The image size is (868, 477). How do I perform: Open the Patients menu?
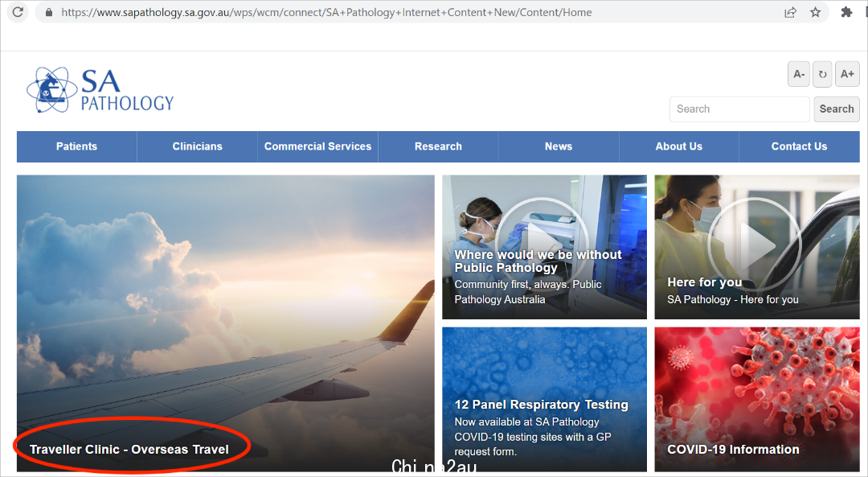pyautogui.click(x=77, y=147)
